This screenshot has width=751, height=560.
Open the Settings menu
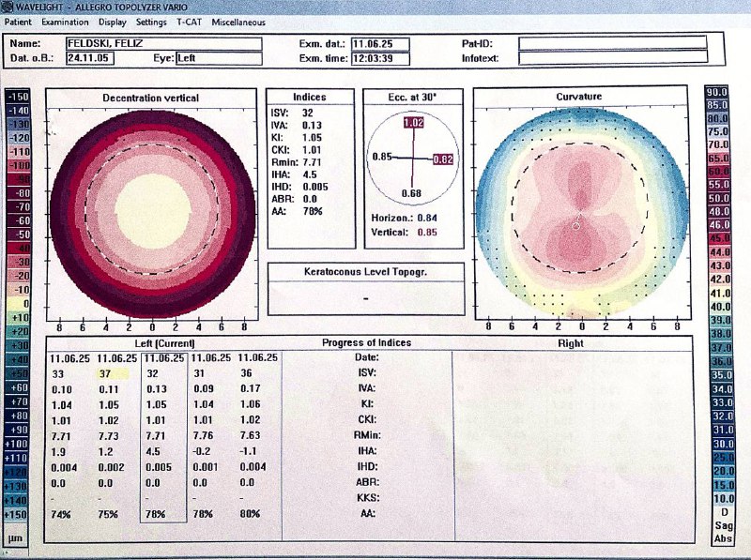coord(151,22)
